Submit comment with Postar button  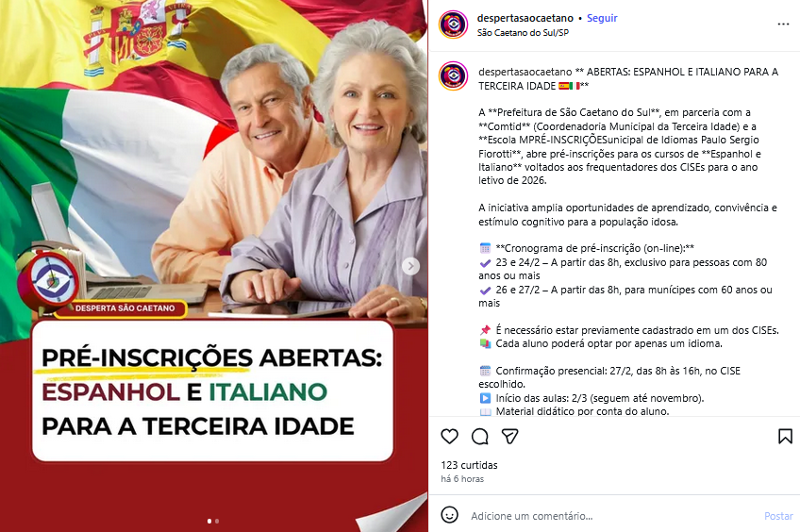tap(778, 516)
